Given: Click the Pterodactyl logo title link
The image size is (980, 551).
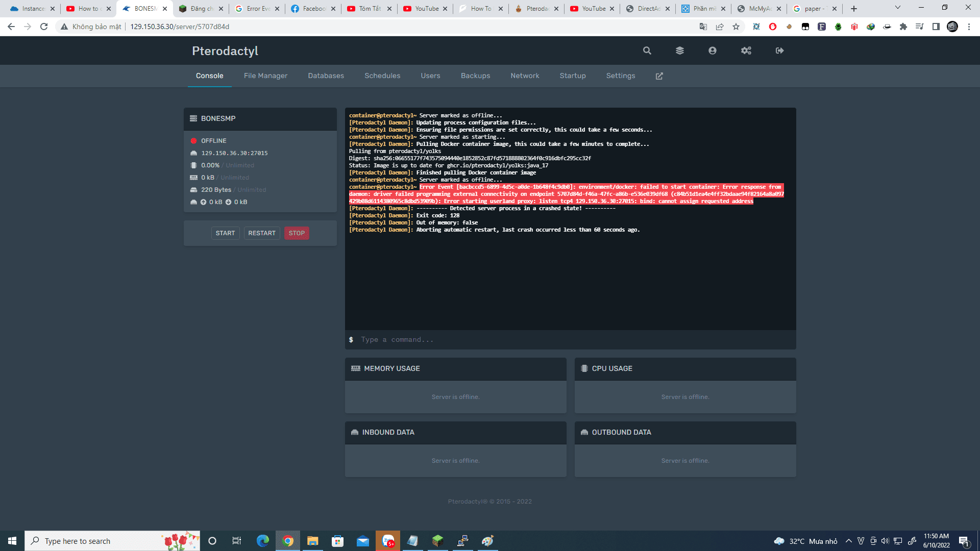Looking at the screenshot, I should (x=225, y=51).
